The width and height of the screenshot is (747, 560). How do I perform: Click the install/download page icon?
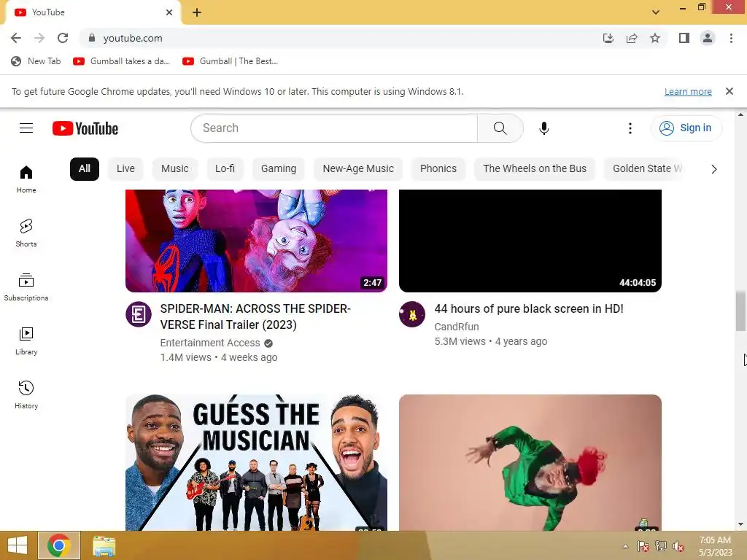pyautogui.click(x=608, y=38)
